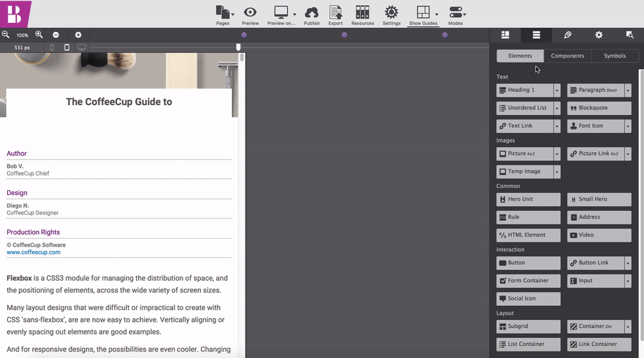
Task: Expand the Font Icon dropdown arrow
Action: [628, 126]
